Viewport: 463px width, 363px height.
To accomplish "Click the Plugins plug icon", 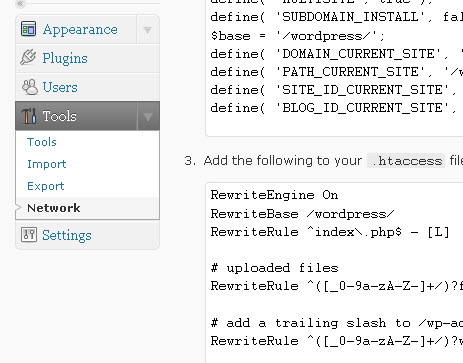I will pos(28,57).
